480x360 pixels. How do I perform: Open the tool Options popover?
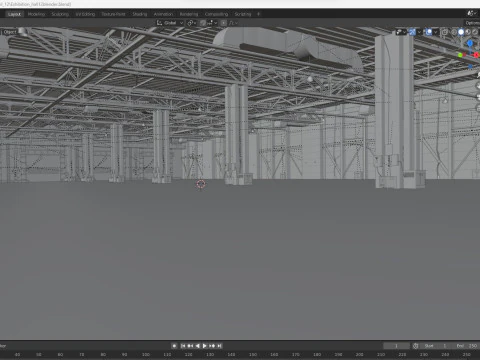473,23
